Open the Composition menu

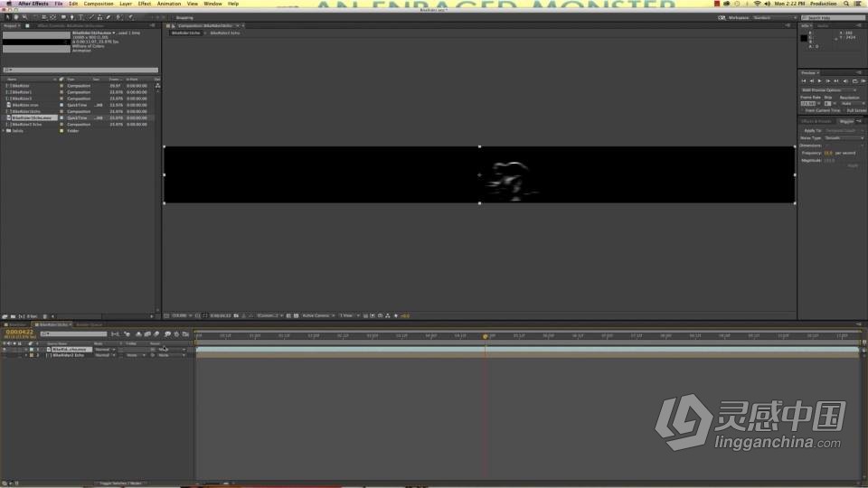(99, 4)
